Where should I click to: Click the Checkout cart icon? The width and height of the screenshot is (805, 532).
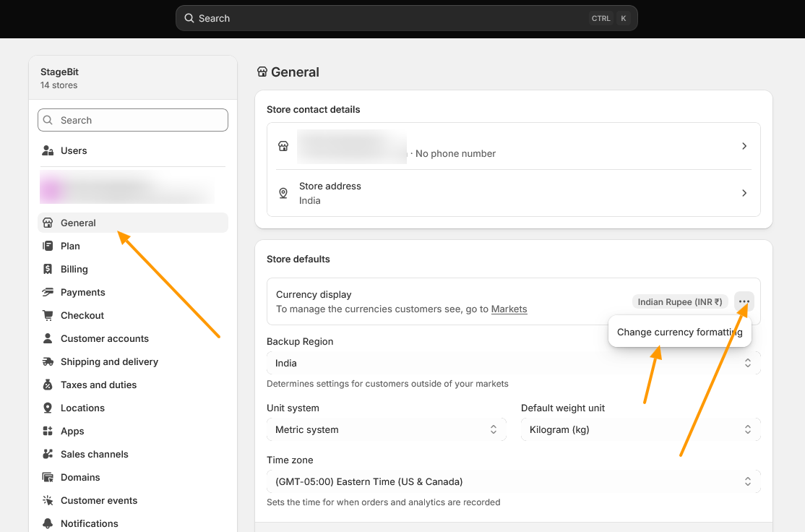tap(48, 315)
